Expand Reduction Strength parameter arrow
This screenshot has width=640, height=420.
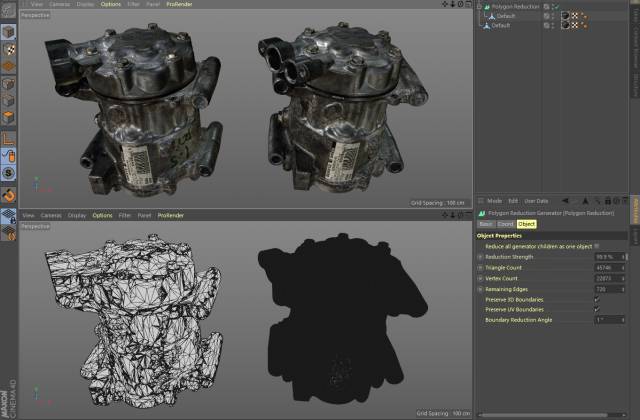tap(480, 256)
